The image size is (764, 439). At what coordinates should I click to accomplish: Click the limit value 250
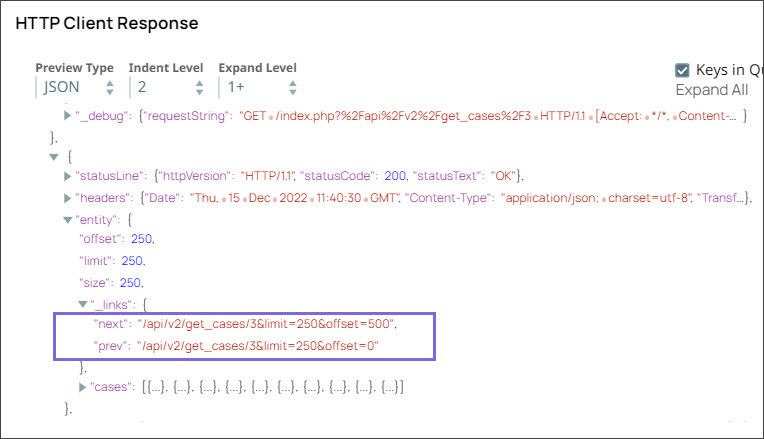pyautogui.click(x=132, y=261)
